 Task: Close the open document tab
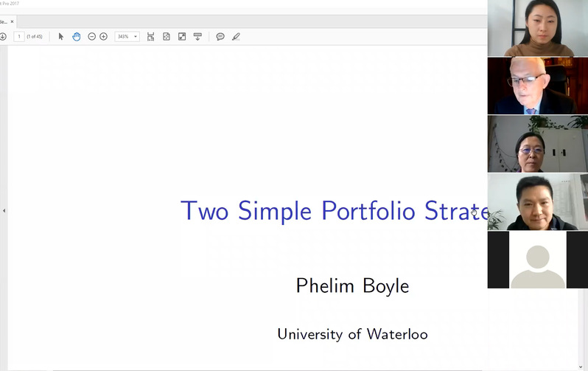coord(12,21)
